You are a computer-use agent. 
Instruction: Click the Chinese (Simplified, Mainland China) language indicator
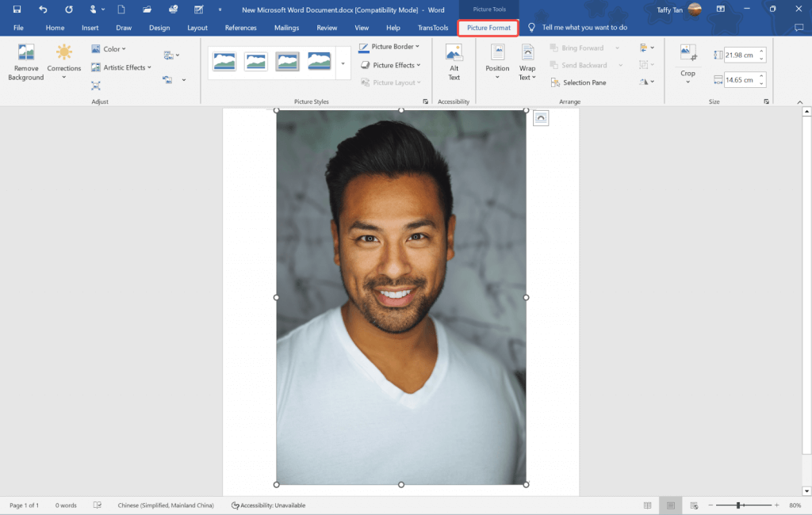[166, 505]
